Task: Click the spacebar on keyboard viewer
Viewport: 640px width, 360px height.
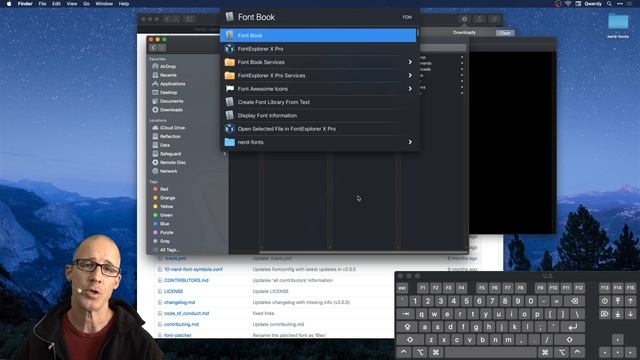Action: (x=490, y=352)
